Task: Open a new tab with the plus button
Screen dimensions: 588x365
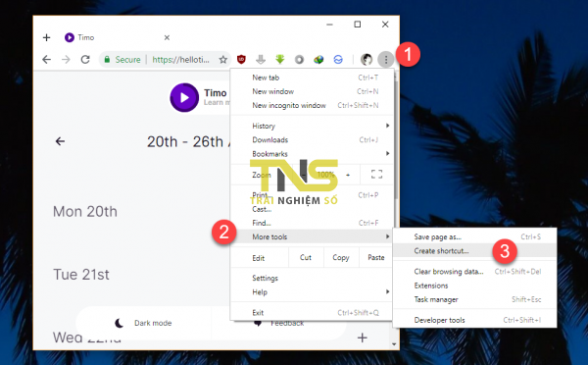Action: point(46,37)
